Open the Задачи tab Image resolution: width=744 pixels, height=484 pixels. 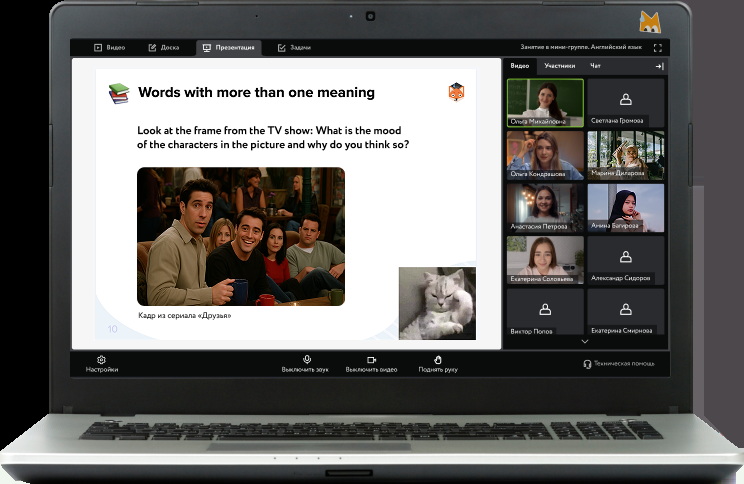click(294, 47)
